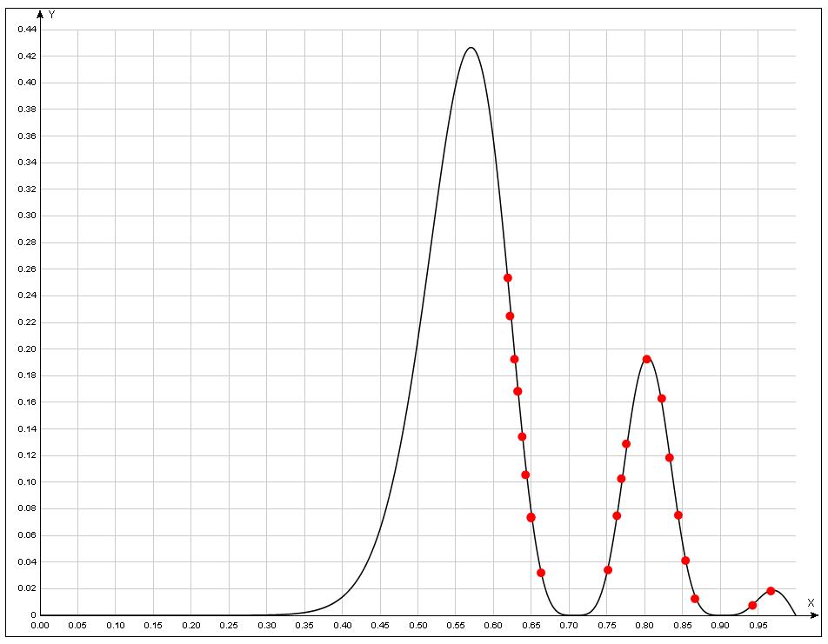Click the apex of the tallest curve peak
This screenshot has width=828, height=644.
pyautogui.click(x=471, y=48)
